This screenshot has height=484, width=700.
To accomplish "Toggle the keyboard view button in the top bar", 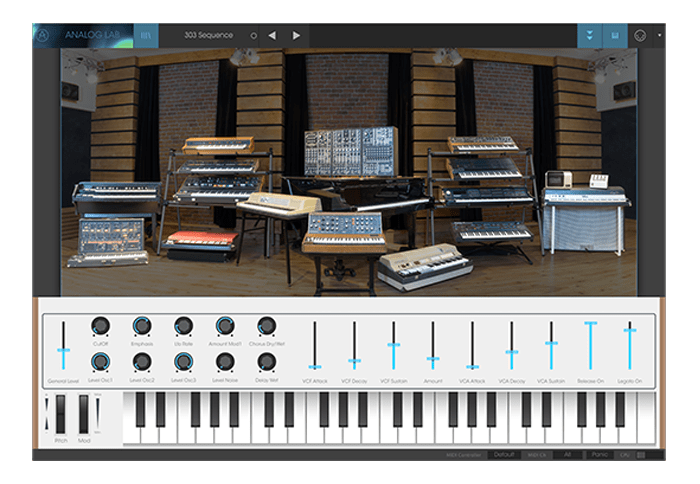I will click(615, 35).
